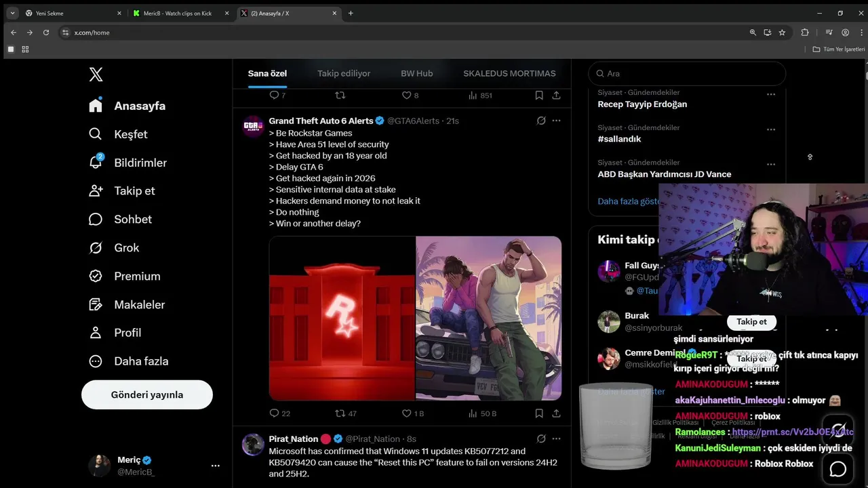Screen dimensions: 868x488
Task: Open Pirat_Nation profile name link
Action: click(293, 439)
